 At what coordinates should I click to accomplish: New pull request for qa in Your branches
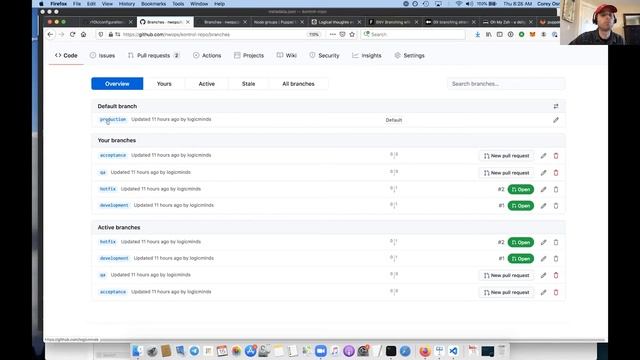coord(507,173)
